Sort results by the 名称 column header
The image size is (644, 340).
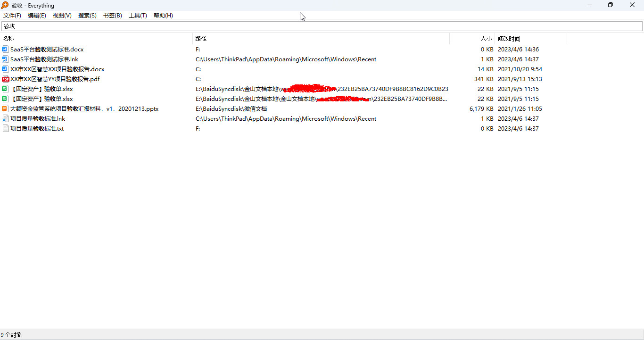96,39
